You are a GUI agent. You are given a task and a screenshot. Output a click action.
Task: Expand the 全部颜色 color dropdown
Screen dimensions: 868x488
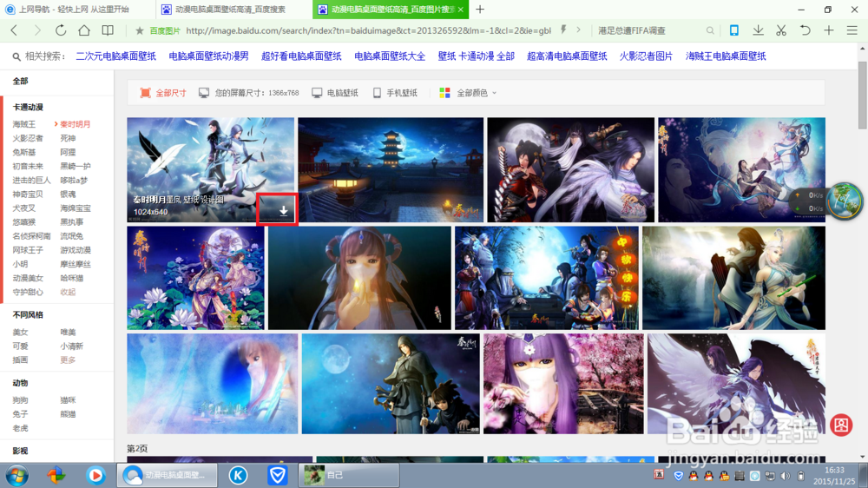click(468, 93)
